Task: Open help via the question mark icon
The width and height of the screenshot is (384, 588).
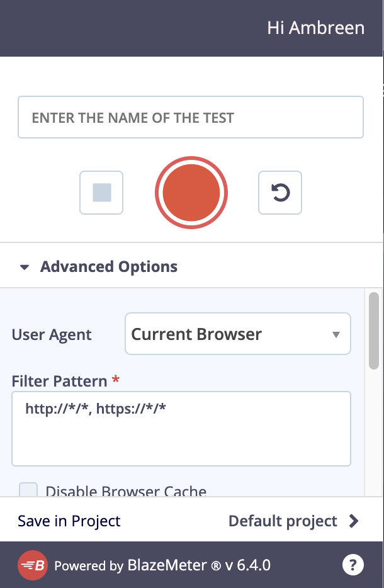Action: 353,565
